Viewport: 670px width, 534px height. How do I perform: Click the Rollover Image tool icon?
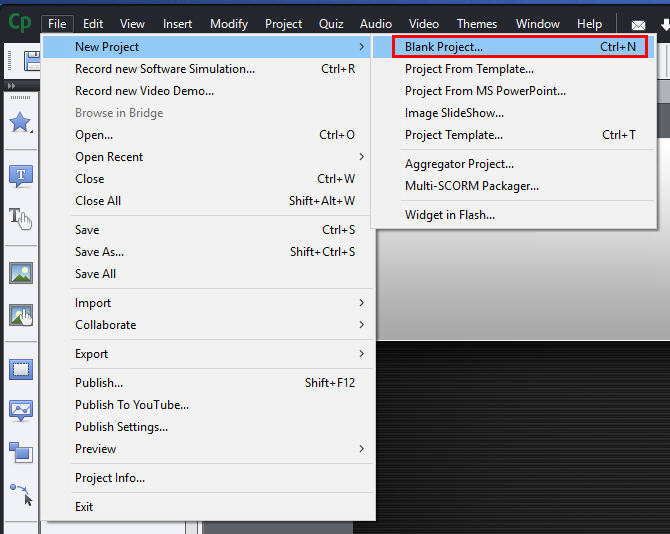(x=21, y=315)
